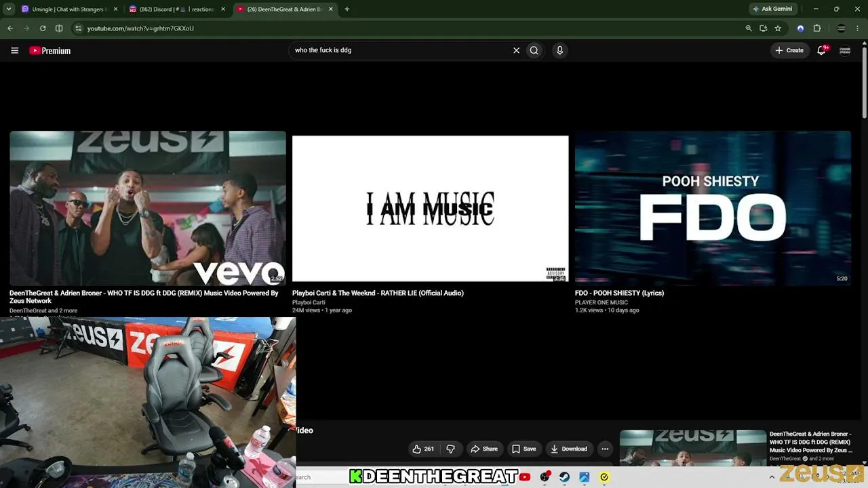The image size is (868, 488).
Task: Expand the tab search dropdown
Action: pos(9,9)
